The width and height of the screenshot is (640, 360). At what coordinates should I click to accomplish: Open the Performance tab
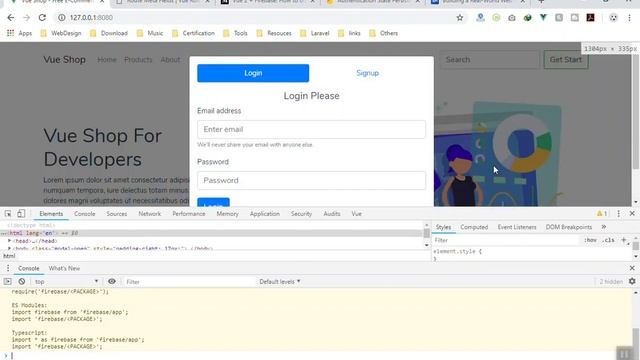point(189,213)
